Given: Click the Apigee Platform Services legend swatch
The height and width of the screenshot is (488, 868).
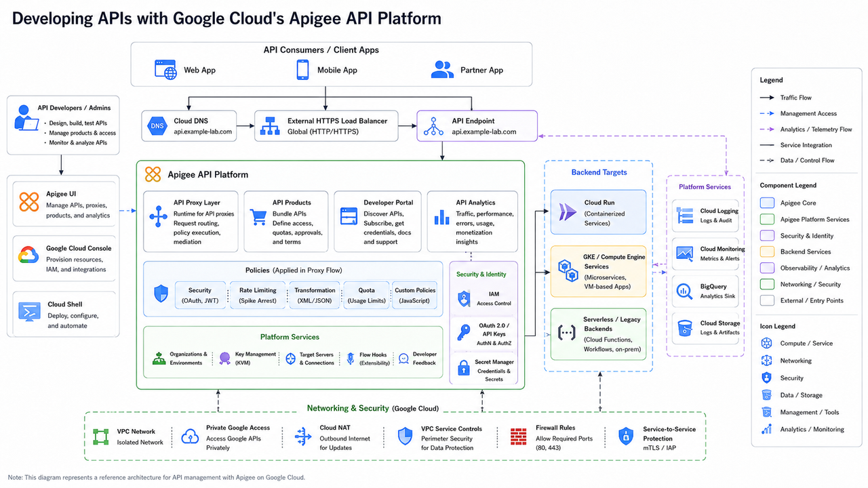Looking at the screenshot, I should [767, 219].
